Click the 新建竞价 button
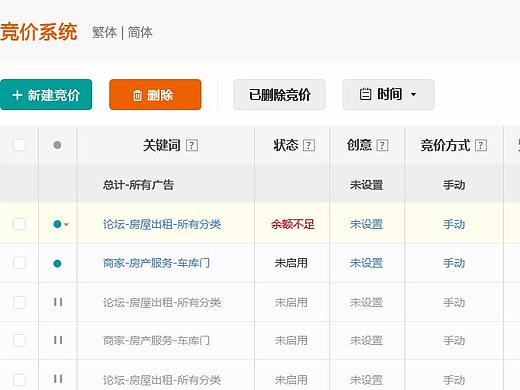This screenshot has width=520, height=390. [x=46, y=95]
